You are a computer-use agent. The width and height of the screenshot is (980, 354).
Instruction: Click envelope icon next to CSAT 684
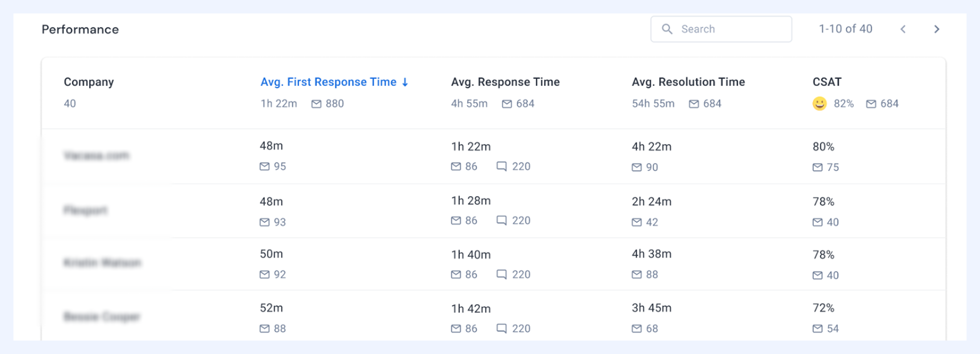point(871,104)
